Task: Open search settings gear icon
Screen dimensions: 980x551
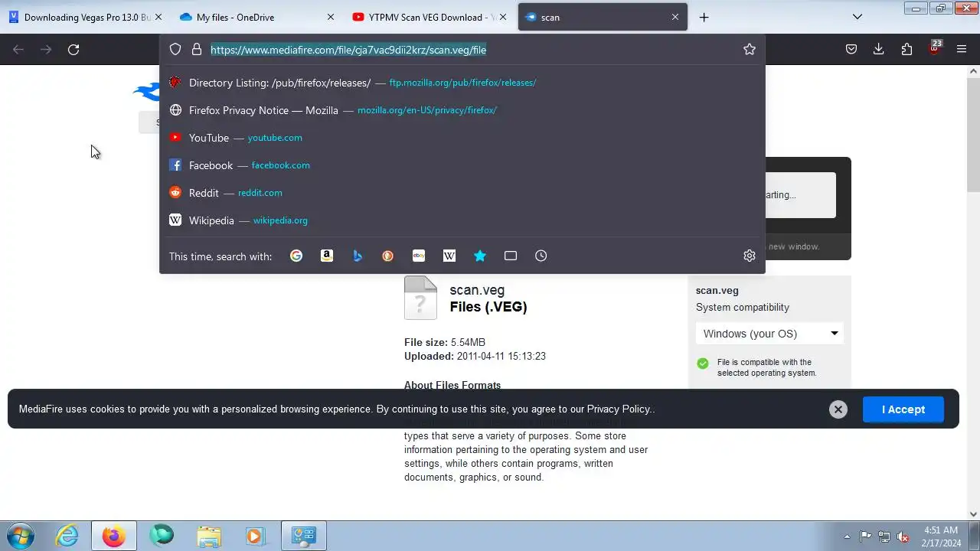Action: [x=750, y=256]
